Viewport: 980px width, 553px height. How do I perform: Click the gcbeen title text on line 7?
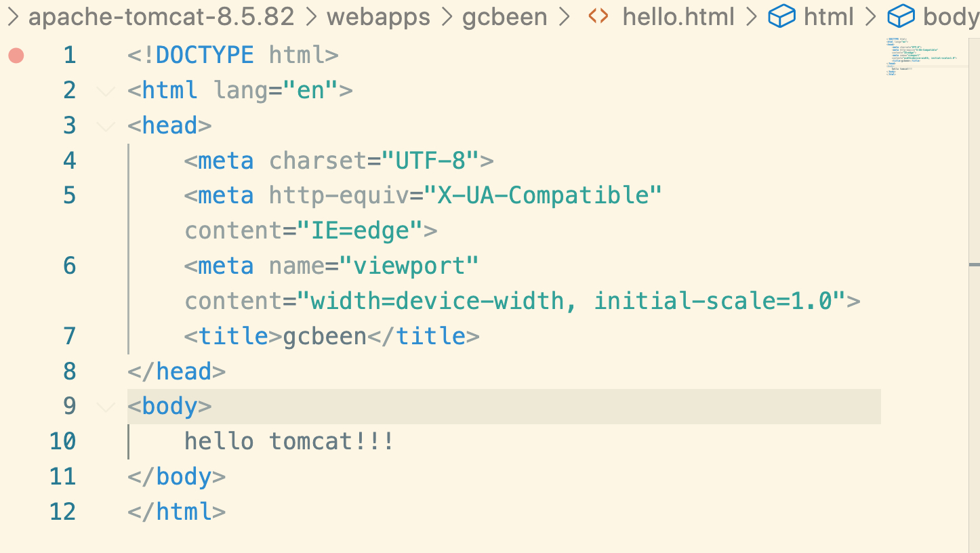tap(325, 336)
